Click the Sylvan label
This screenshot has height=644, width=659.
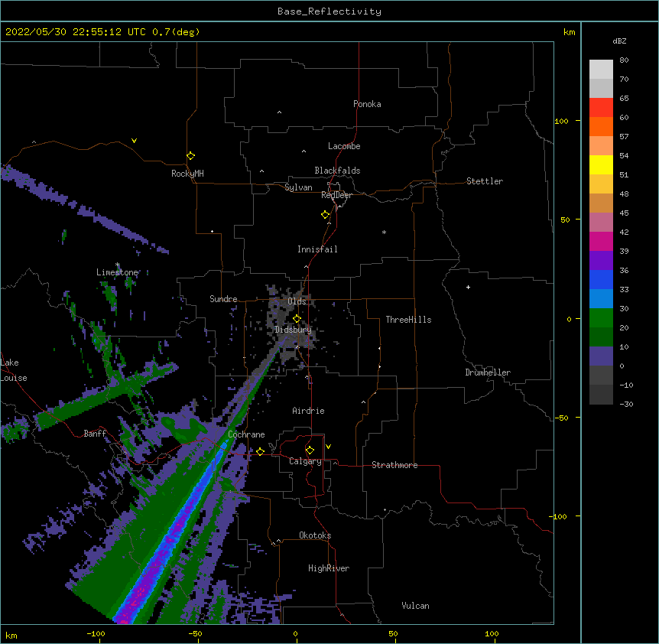click(x=298, y=187)
